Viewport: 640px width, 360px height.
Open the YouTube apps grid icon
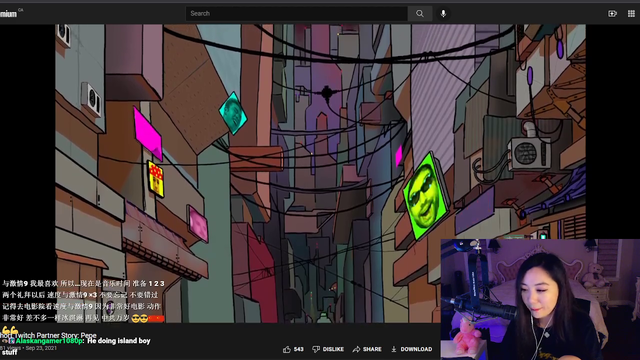631,13
